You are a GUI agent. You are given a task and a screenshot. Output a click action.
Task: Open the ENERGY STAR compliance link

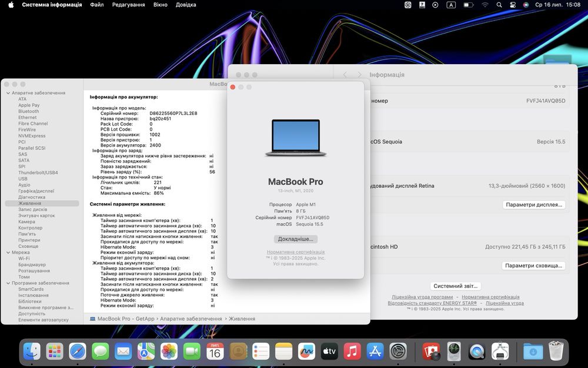coord(432,303)
